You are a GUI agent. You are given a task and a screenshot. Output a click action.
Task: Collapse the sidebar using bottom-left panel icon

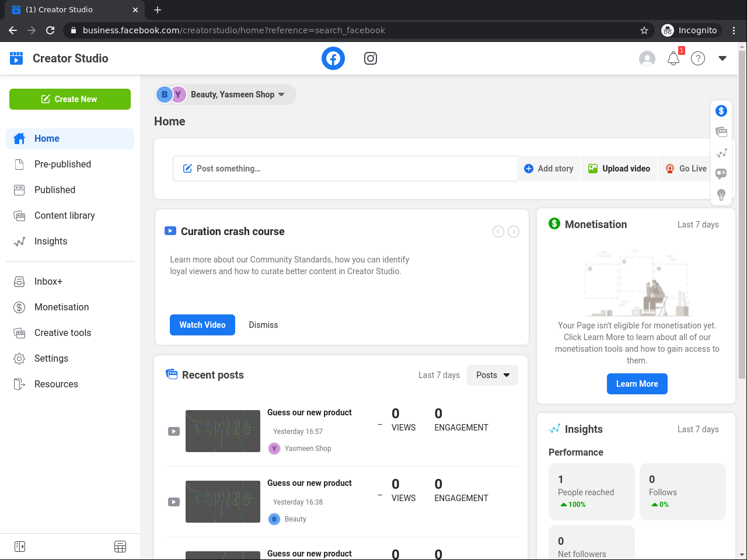click(20, 547)
